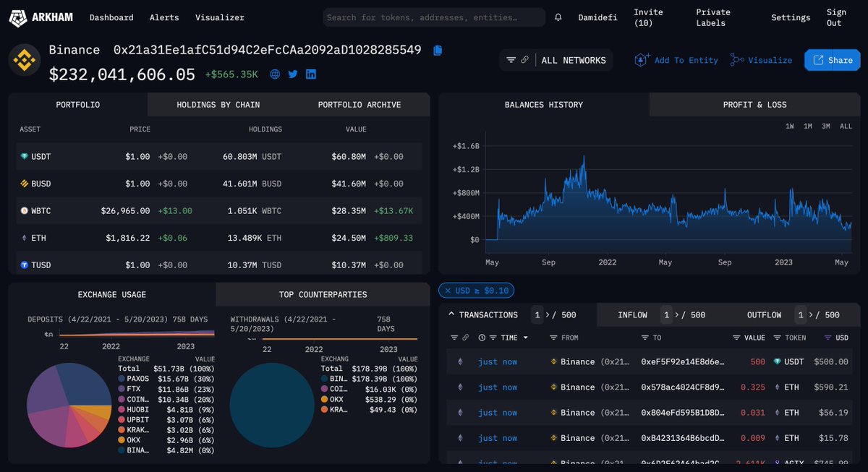Open the Top Counterparties tab
Screen dimensions: 868x472
point(323,295)
